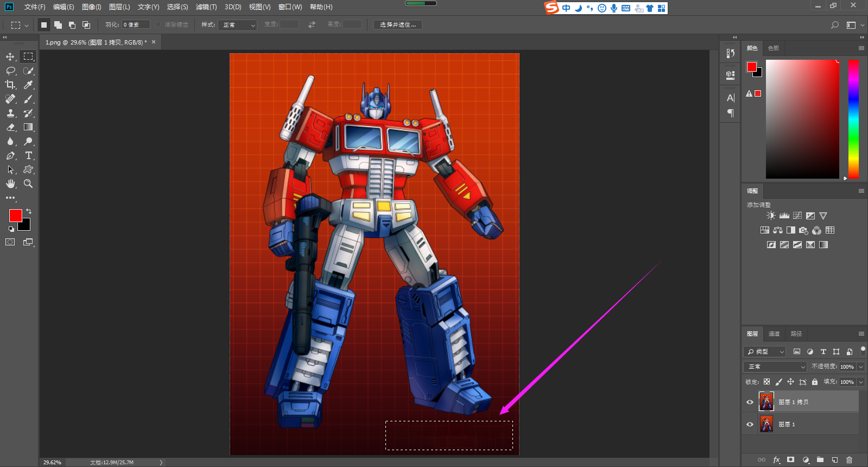This screenshot has height=467, width=868.
Task: Open the layer blend mode 正常 dropdown
Action: [x=775, y=367]
